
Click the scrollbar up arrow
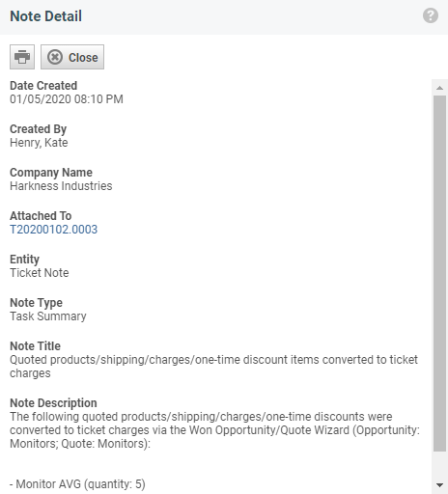tap(439, 88)
